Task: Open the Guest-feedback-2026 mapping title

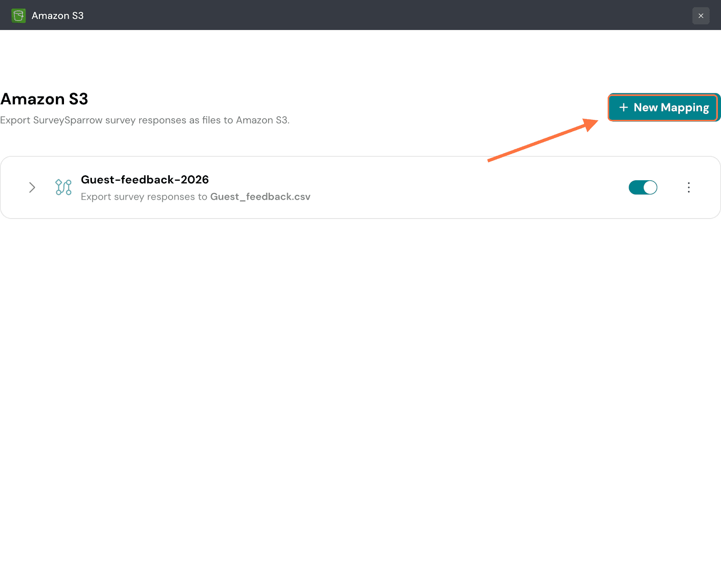Action: click(x=145, y=180)
